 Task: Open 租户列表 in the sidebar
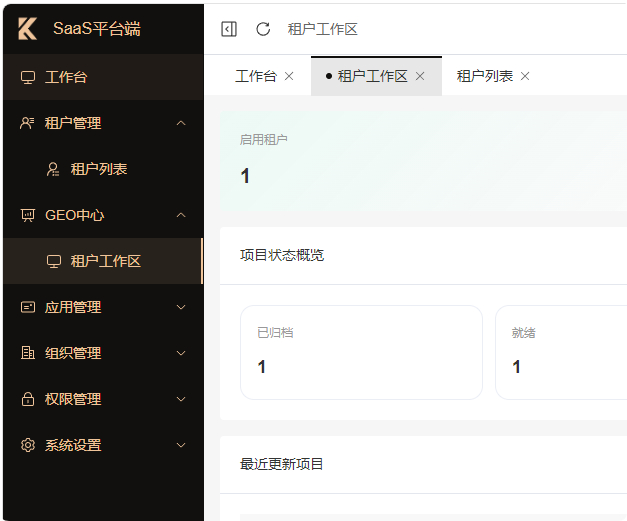103,169
